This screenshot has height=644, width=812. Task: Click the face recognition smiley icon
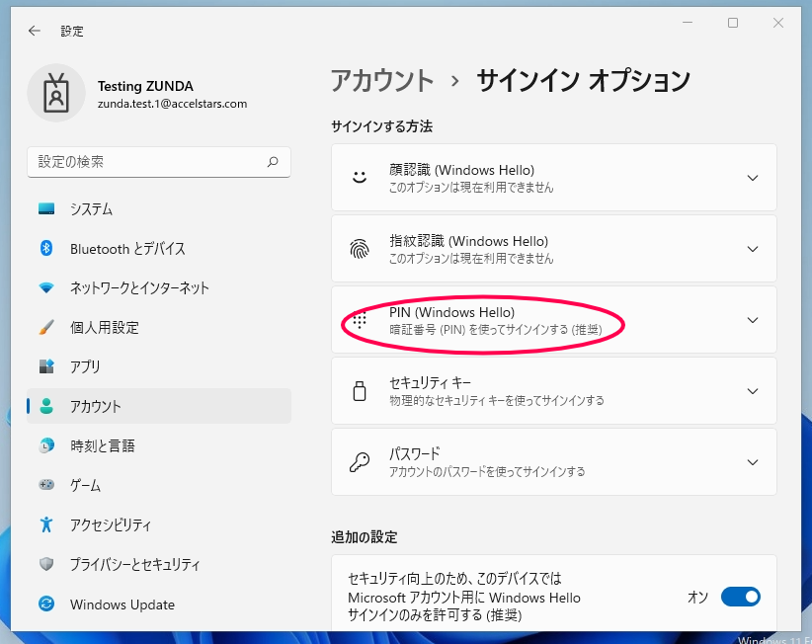point(360,177)
